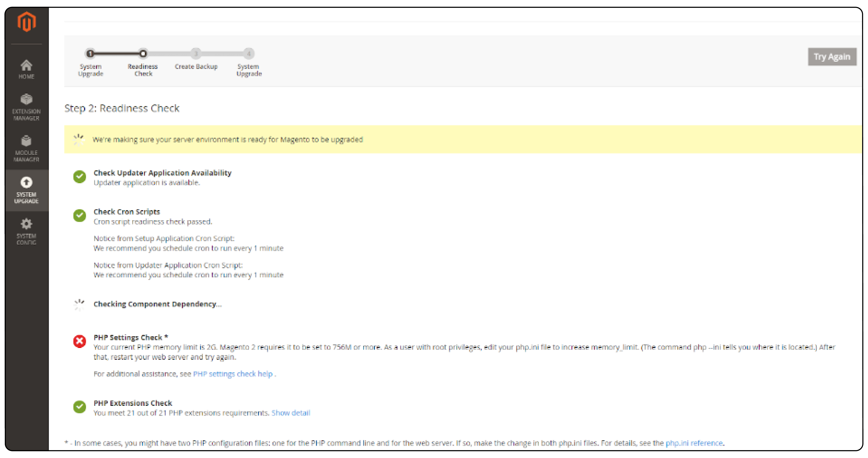Open the php.ini reference link
The image size is (868, 458).
[x=694, y=443]
